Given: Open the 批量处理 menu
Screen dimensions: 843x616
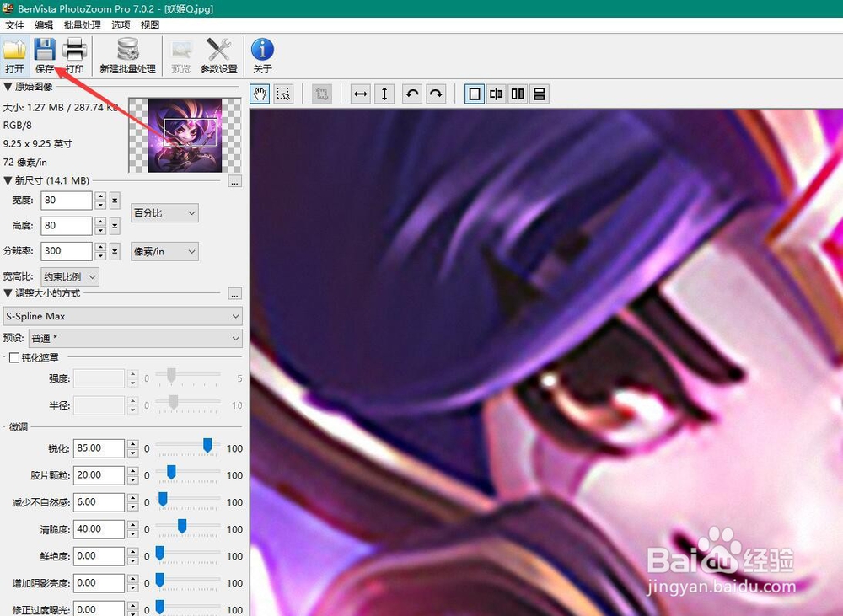Looking at the screenshot, I should 83,25.
